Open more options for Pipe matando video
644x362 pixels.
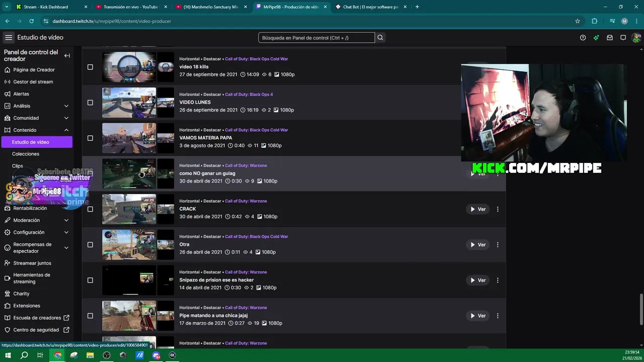[x=498, y=316]
